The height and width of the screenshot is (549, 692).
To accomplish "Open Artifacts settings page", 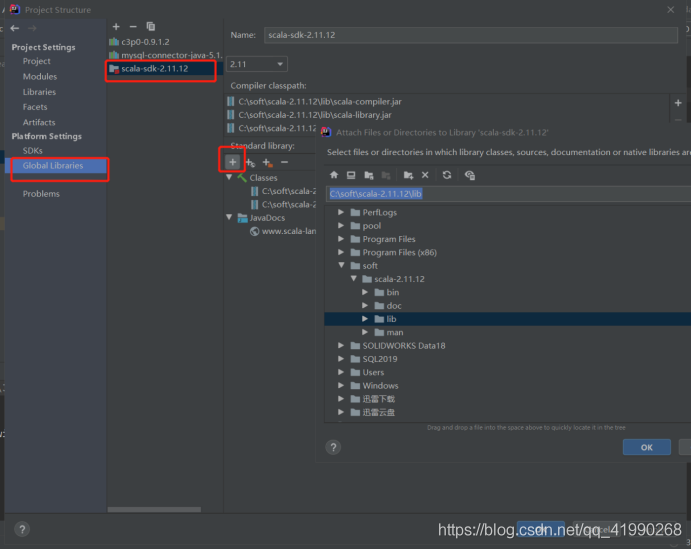I will 39,122.
